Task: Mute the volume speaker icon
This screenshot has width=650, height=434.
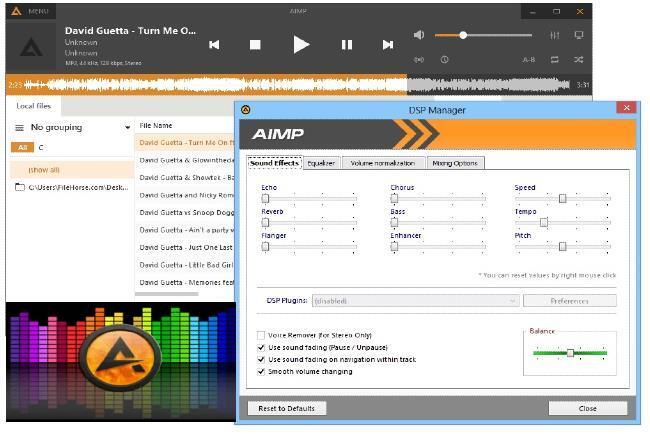Action: [x=419, y=35]
